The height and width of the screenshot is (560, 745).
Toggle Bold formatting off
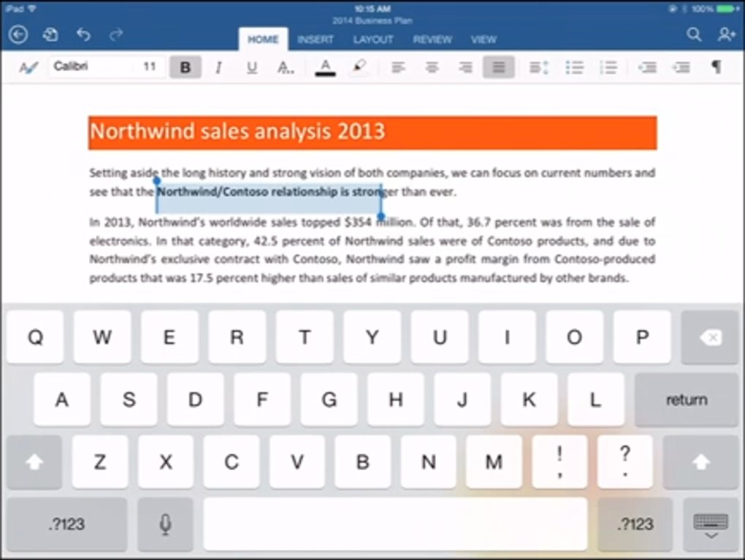point(186,67)
